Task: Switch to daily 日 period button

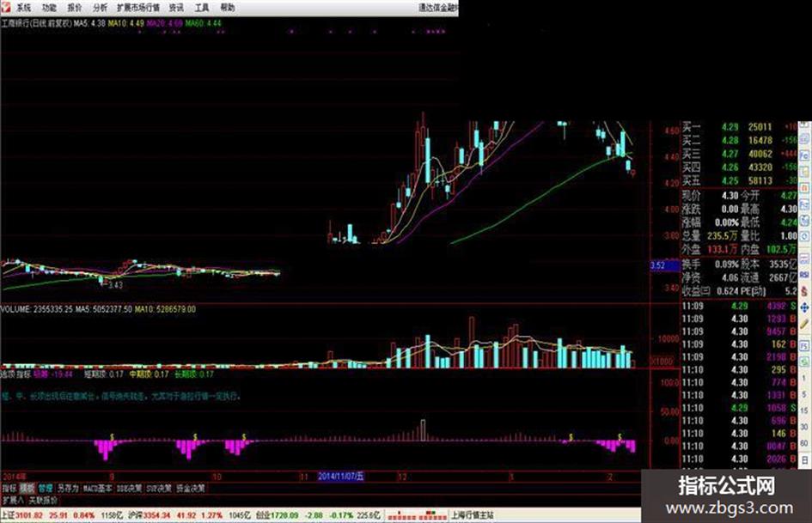Action: click(x=805, y=459)
